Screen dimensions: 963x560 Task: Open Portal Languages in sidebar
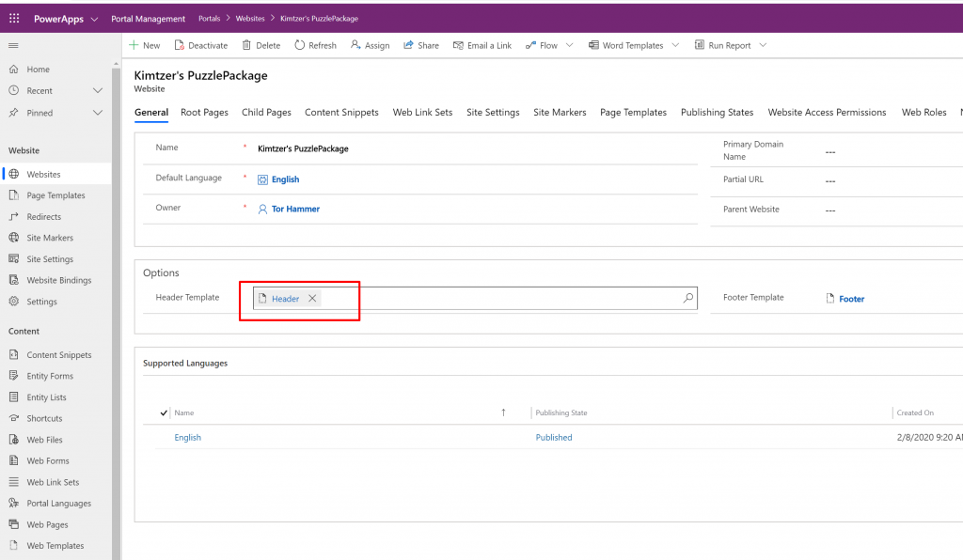[59, 503]
